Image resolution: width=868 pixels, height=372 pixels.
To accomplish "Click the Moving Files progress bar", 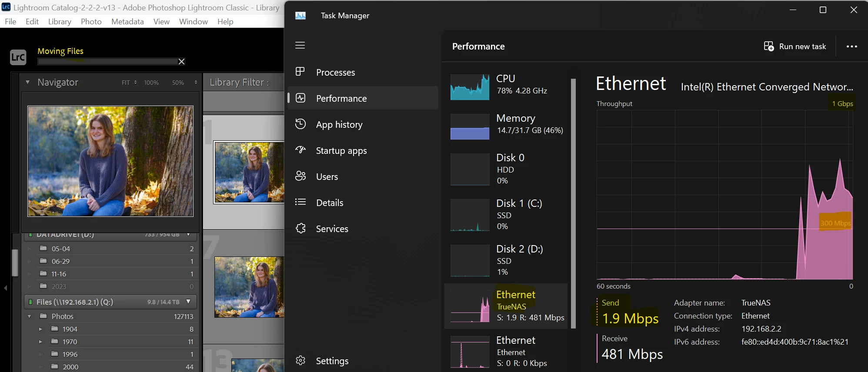I will [108, 62].
